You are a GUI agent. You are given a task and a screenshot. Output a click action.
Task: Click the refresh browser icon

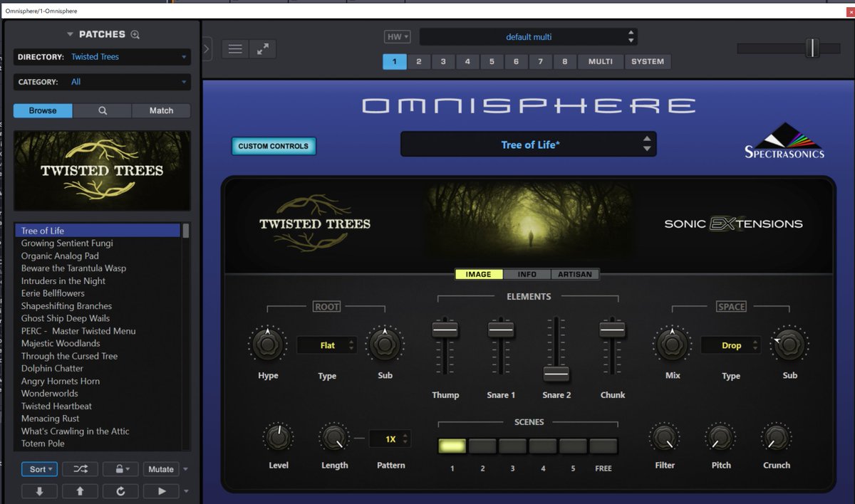(120, 491)
